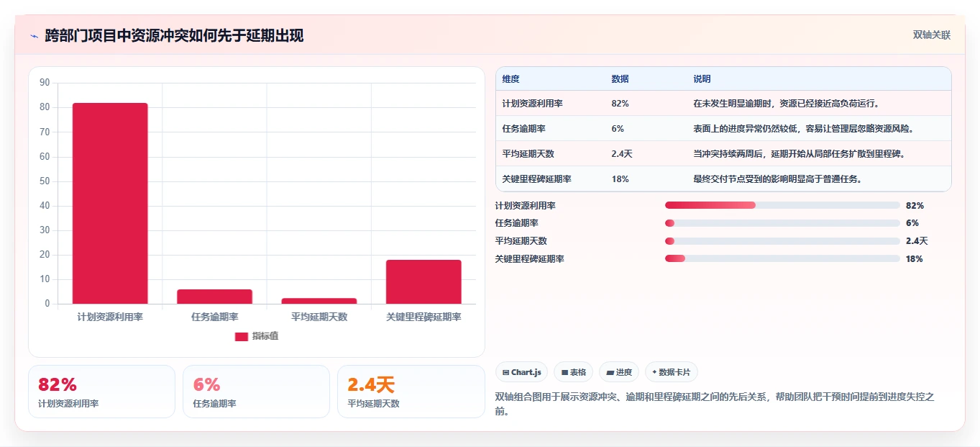Click the Chart.js tag chip
980x447 pixels.
tap(521, 372)
